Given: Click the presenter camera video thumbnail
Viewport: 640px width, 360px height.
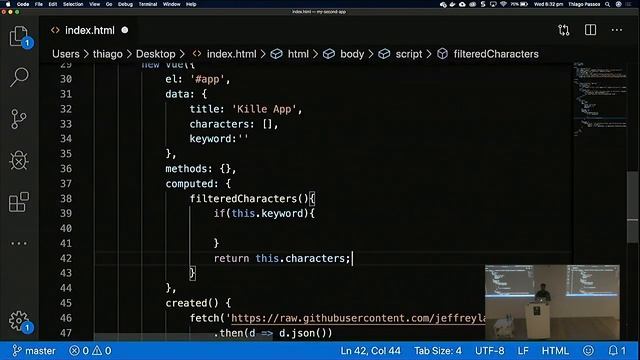Looking at the screenshot, I should [552, 302].
